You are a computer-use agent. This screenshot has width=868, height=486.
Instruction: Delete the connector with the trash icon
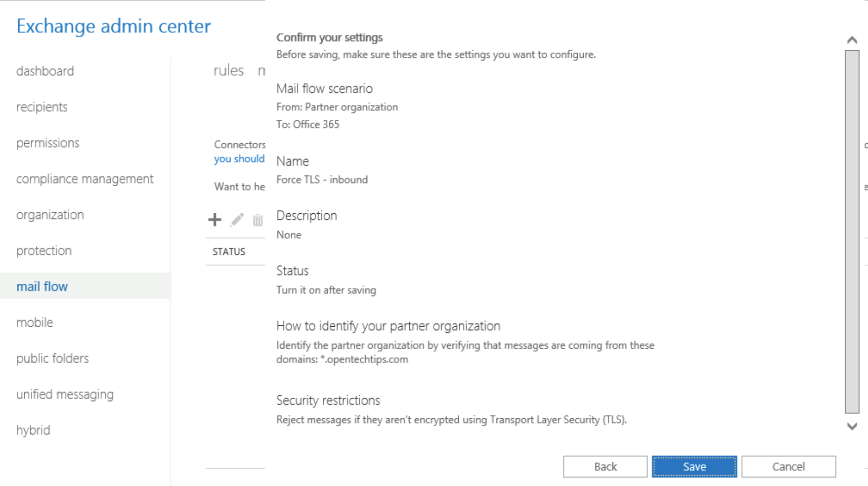(x=257, y=220)
